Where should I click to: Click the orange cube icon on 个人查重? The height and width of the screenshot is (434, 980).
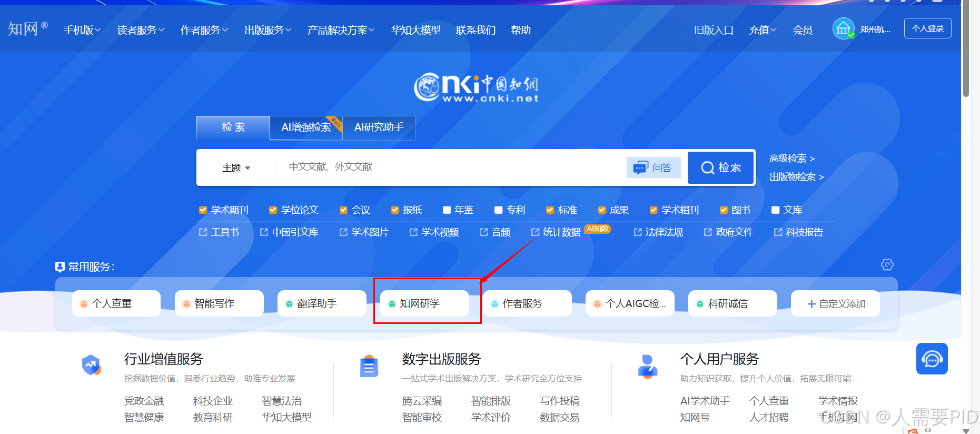[84, 304]
